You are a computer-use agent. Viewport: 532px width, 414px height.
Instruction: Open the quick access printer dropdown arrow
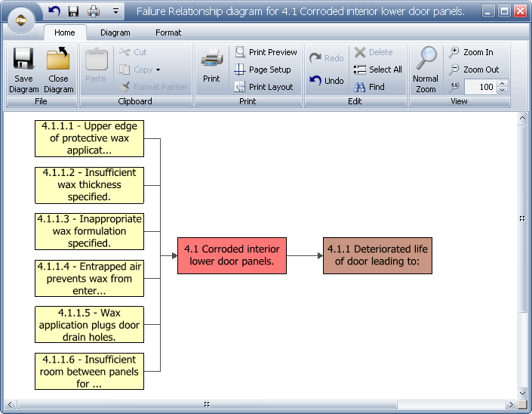pyautogui.click(x=102, y=11)
